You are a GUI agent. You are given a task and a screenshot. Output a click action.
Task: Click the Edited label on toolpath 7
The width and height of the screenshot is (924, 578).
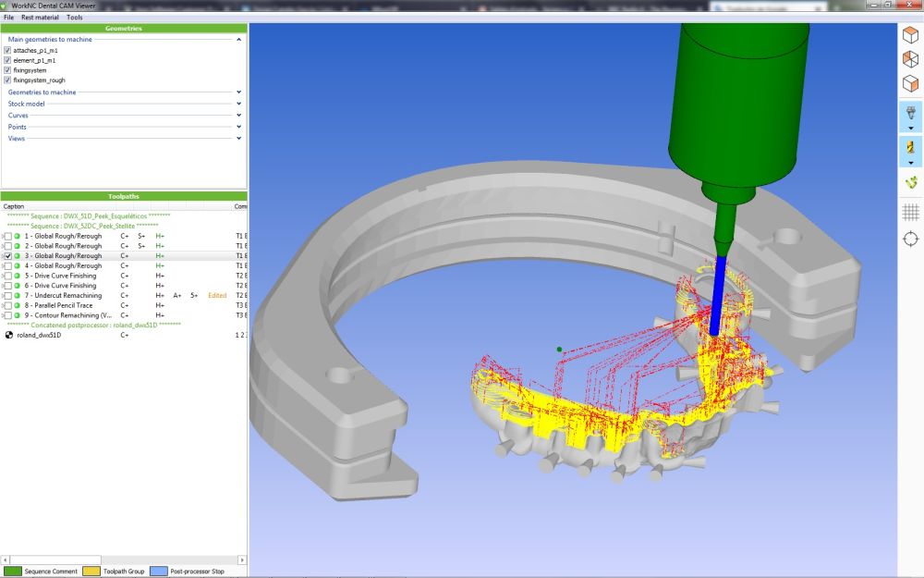click(217, 296)
